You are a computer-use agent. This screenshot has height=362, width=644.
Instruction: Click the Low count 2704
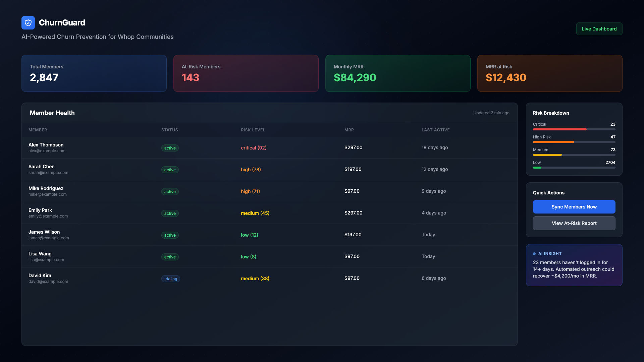pyautogui.click(x=610, y=163)
